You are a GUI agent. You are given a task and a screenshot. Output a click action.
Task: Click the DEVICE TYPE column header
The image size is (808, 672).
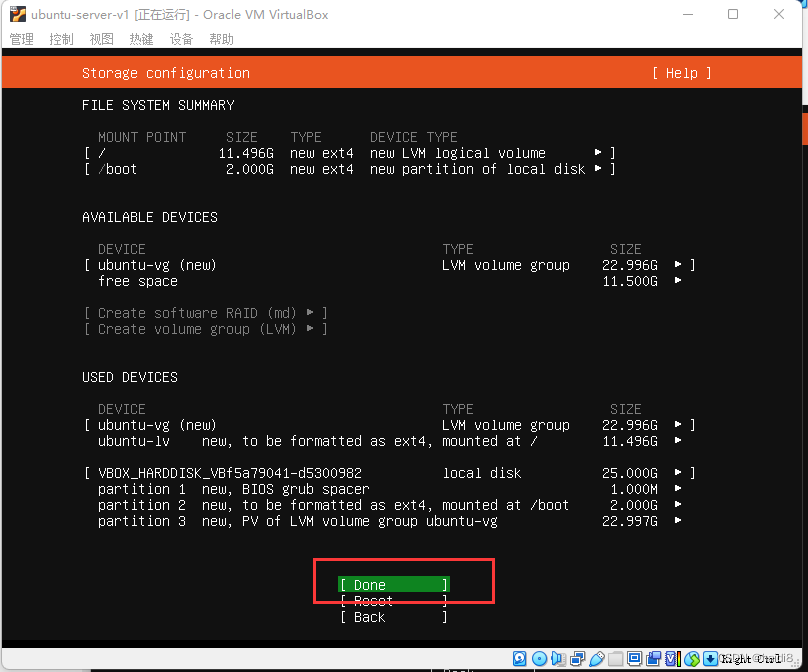pos(414,137)
